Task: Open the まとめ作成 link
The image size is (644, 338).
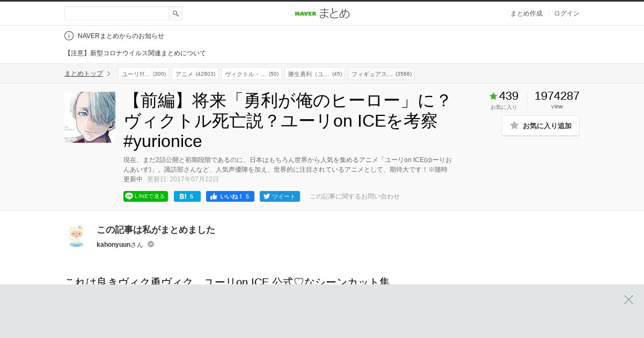Action: [526, 13]
